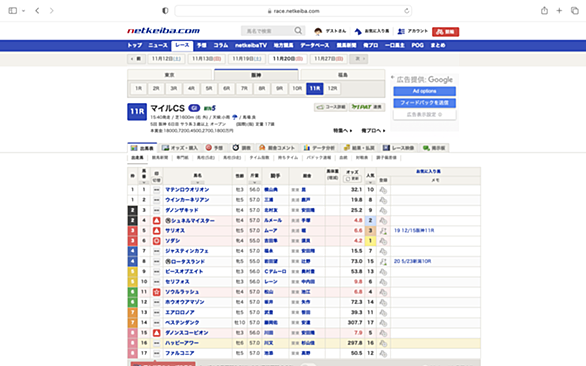Viewport: 586px width, 366px height.
Task: Click the guest user avatar icon
Action: pos(318,31)
